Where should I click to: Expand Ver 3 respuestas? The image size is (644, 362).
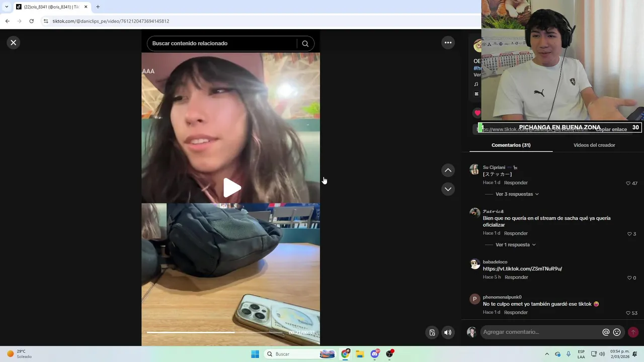[x=517, y=194]
